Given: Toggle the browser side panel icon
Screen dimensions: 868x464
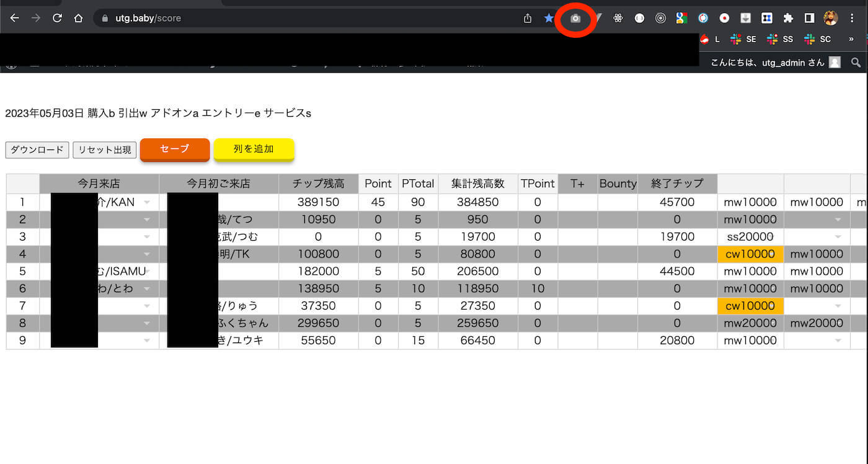Looking at the screenshot, I should [x=809, y=19].
